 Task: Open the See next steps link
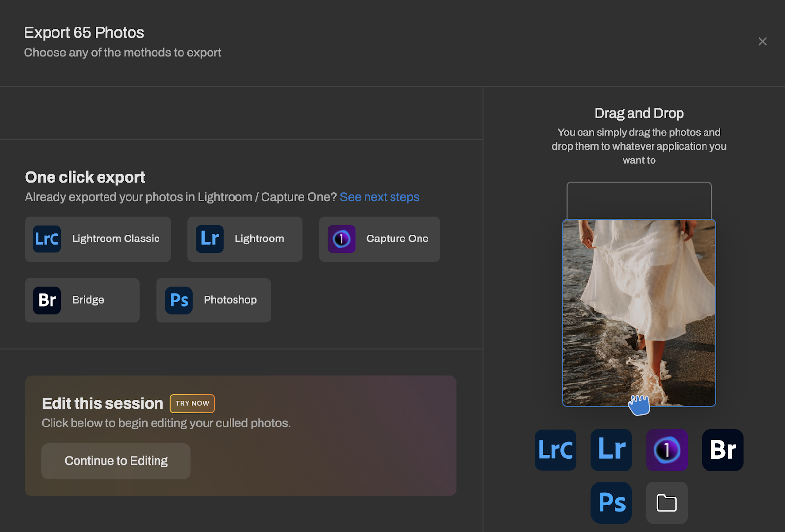(379, 197)
